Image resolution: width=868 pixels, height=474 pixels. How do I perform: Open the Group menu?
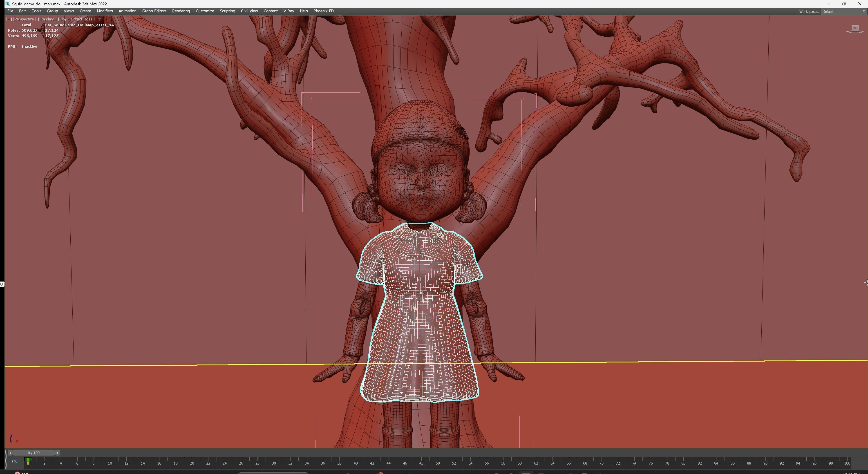point(52,11)
